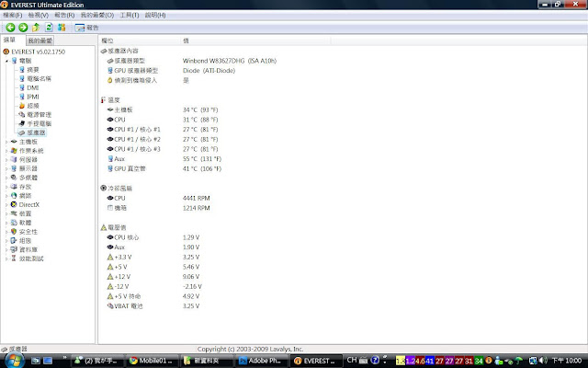Click the 組態 (Config) tree icon

pos(14,241)
